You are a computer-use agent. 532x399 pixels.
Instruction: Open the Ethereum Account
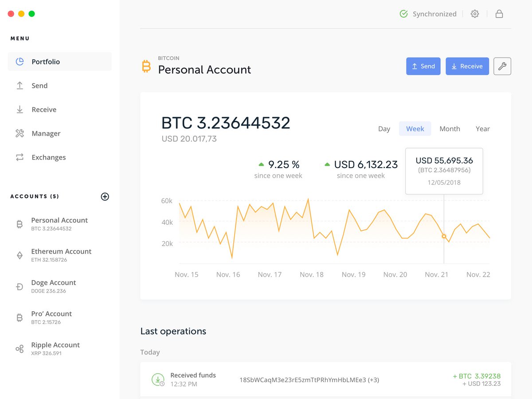61,255
